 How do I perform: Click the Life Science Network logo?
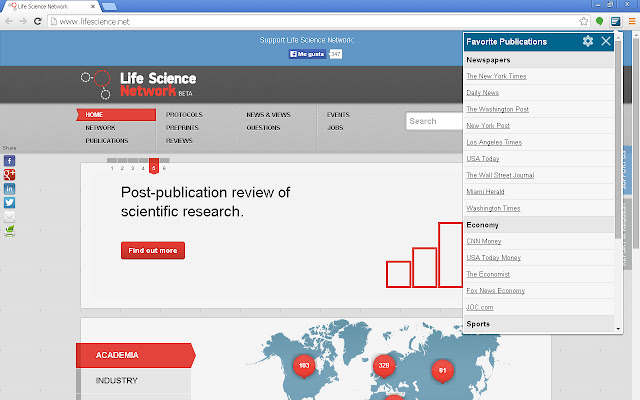[x=138, y=85]
